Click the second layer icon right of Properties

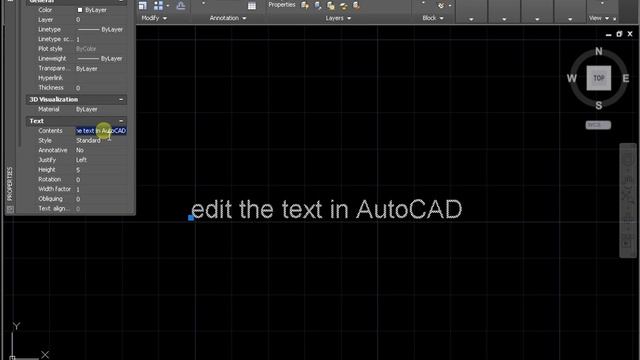(x=318, y=5)
